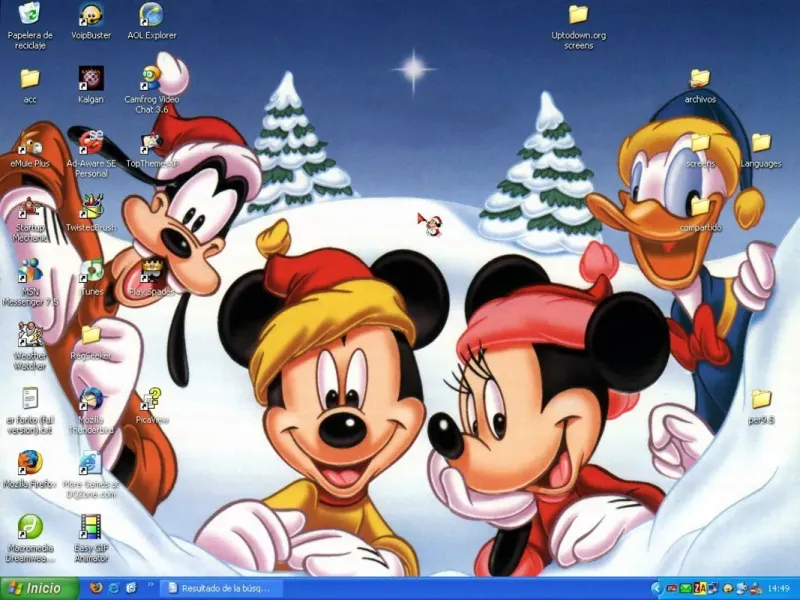Open AOL Explorer desktop shortcut

[152, 21]
